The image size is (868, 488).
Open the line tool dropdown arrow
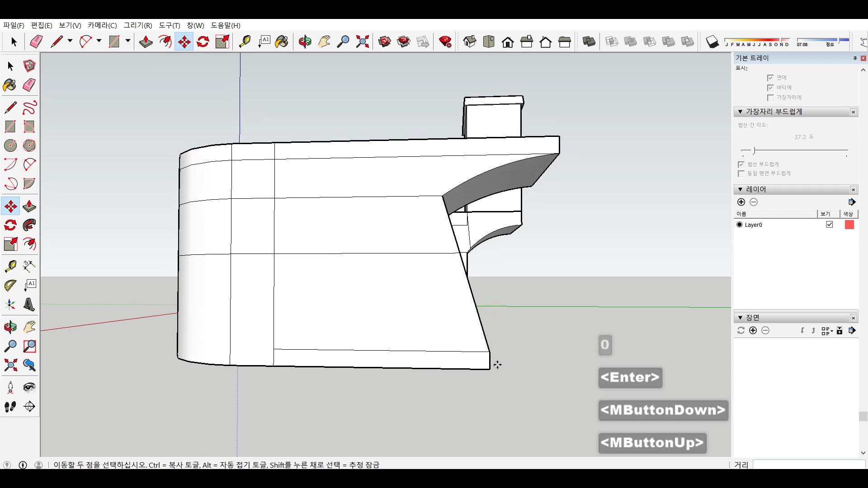tap(70, 41)
